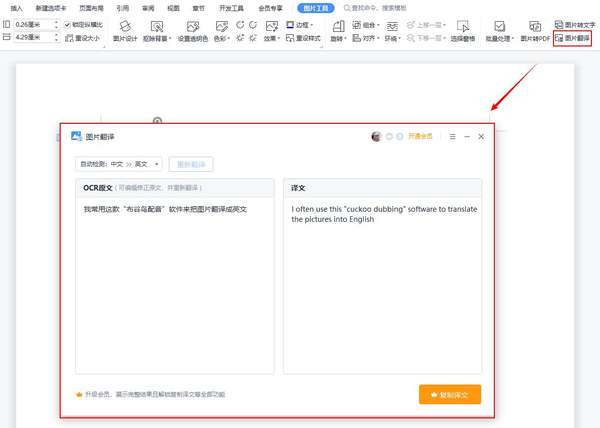Click the 重新翻译 button
The height and width of the screenshot is (428, 600).
(x=190, y=164)
